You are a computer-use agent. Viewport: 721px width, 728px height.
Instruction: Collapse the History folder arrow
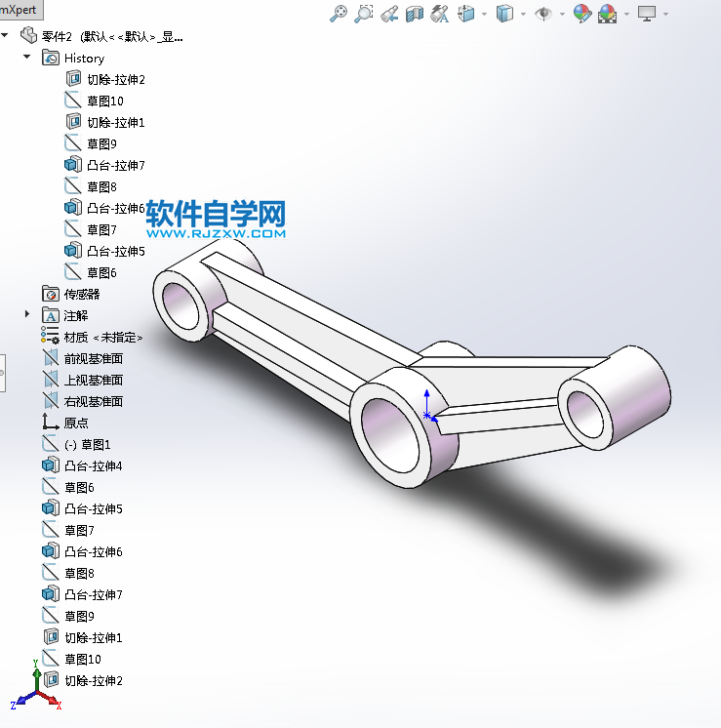[x=27, y=57]
